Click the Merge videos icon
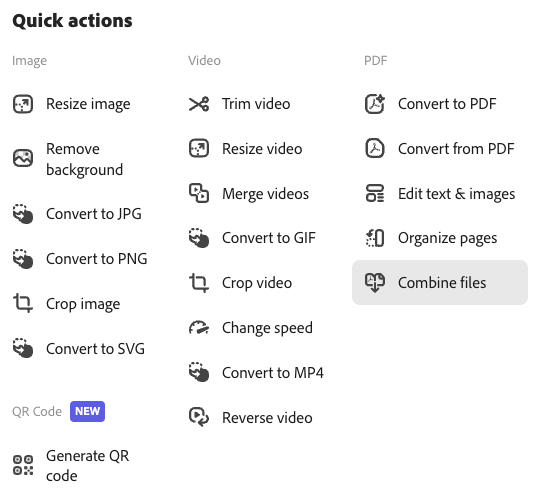The height and width of the screenshot is (494, 539). click(199, 193)
